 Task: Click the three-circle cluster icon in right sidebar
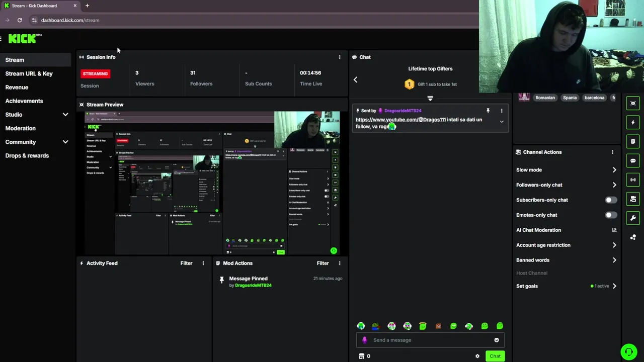633,237
